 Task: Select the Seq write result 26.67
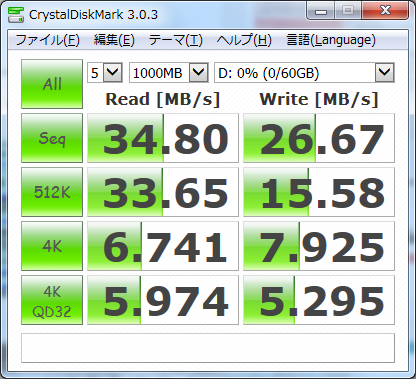tap(319, 138)
